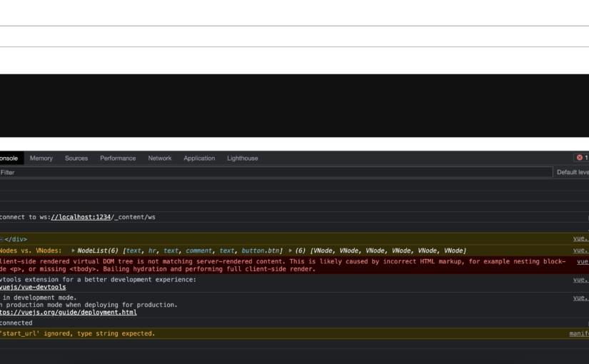
Task: Click the red error count badge
Action: click(x=581, y=158)
